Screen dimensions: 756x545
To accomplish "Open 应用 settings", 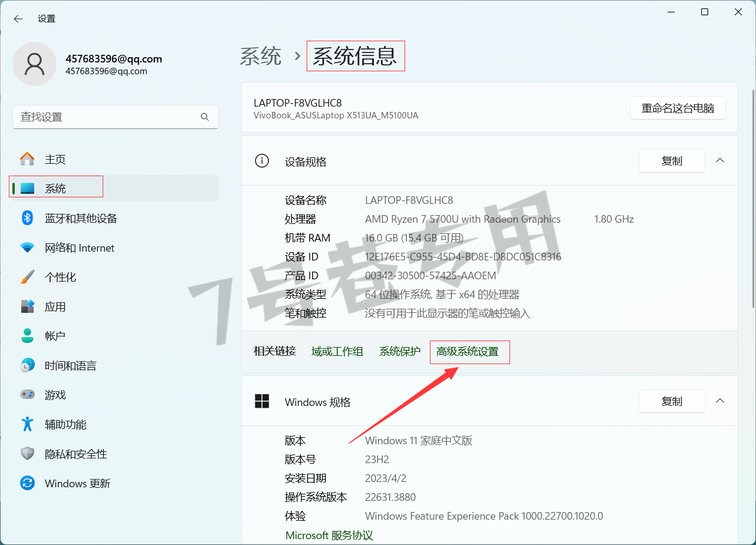I will 116,306.
